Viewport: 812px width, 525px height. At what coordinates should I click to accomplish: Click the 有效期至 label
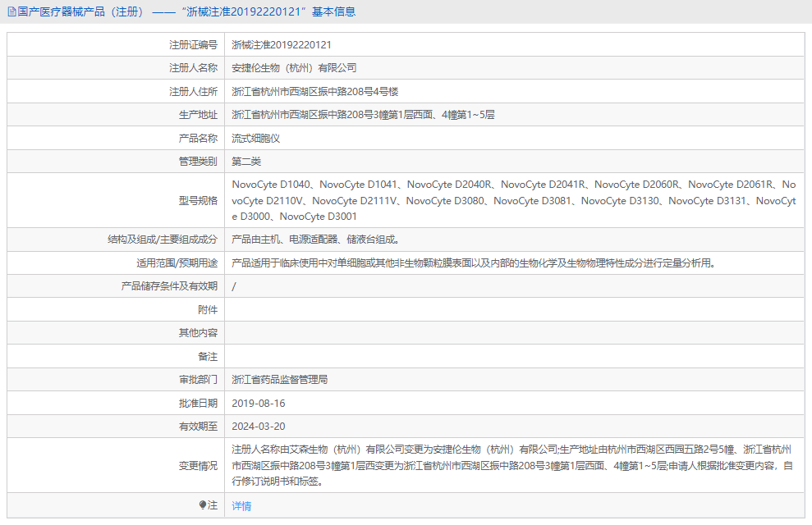coord(198,427)
